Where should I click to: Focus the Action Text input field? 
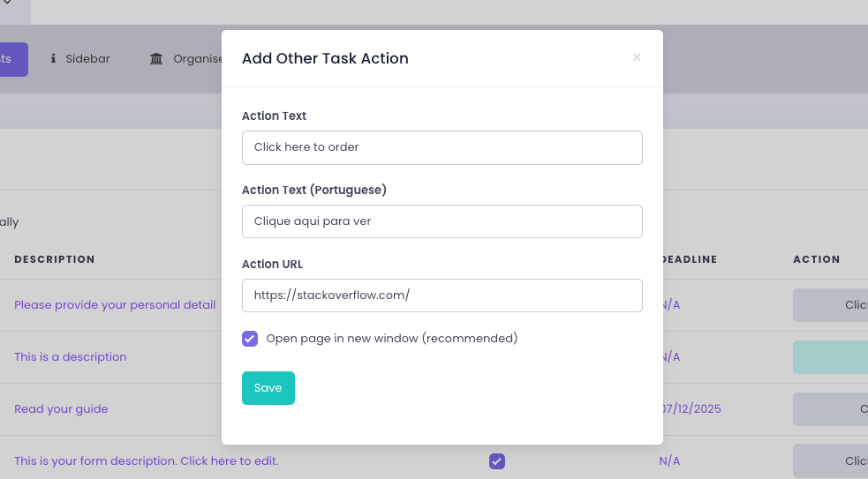(442, 147)
